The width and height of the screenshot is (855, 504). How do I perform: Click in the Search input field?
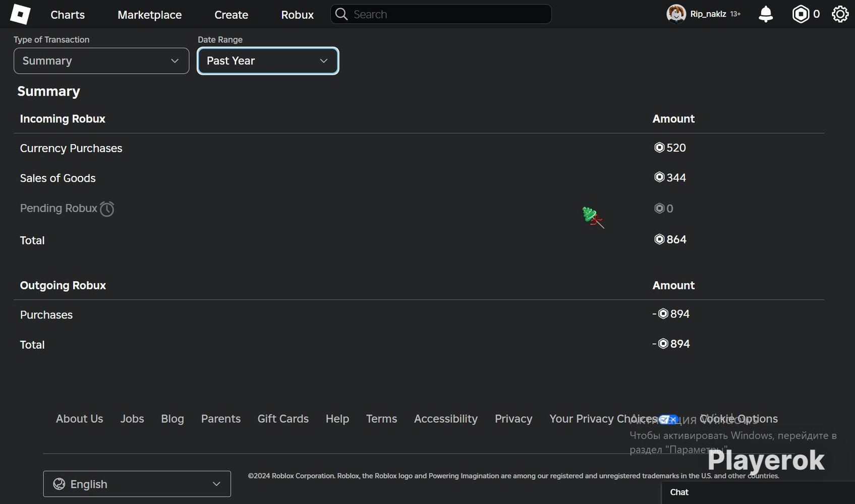click(x=441, y=14)
